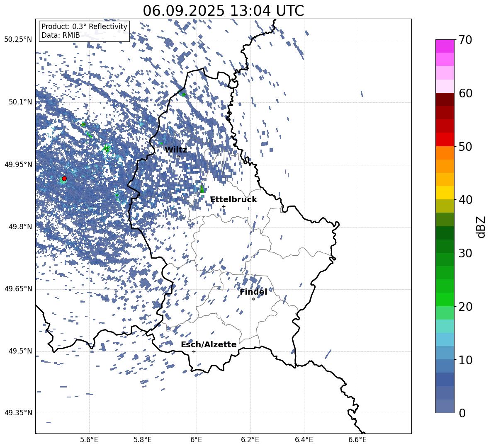Click the 'Product: 0.3° Reflectivity' text
The width and height of the screenshot is (491, 448).
(x=84, y=26)
